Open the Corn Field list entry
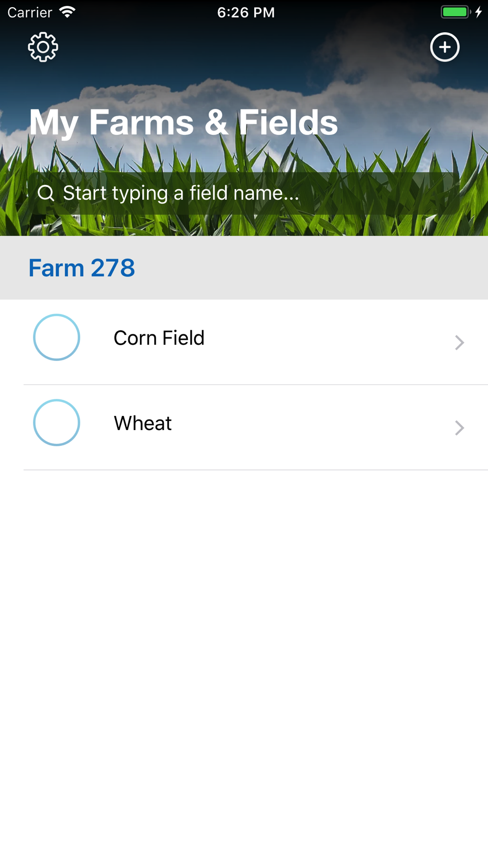488x868 pixels. 244,342
